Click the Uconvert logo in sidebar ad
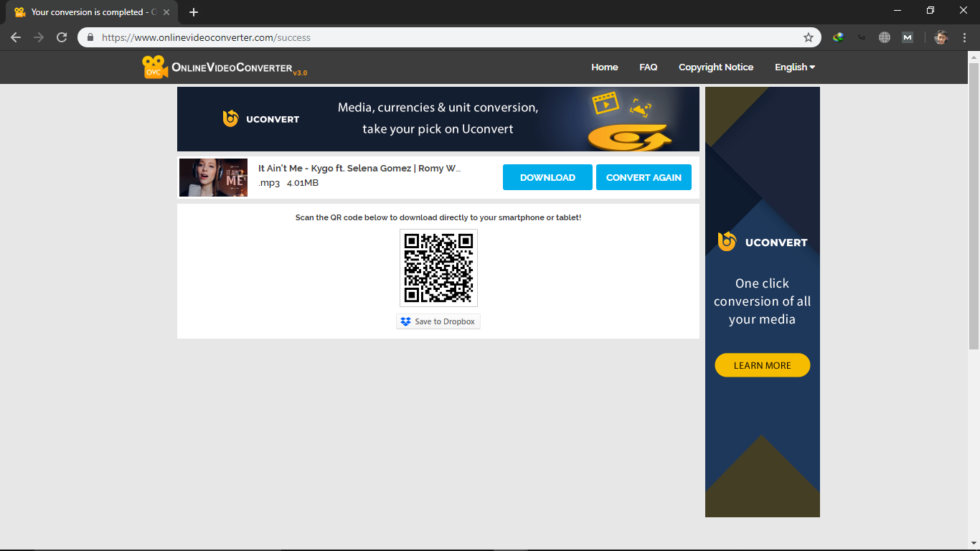The height and width of the screenshot is (551, 980). click(x=763, y=242)
